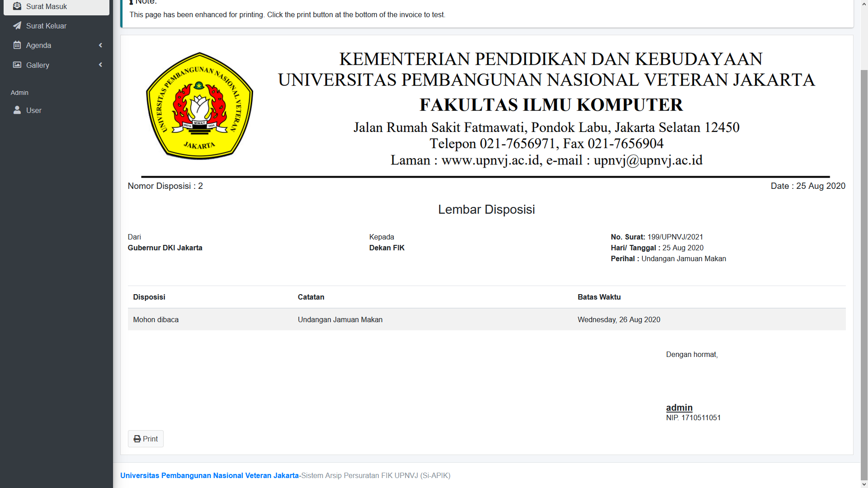Select the KEMENTERIAN PENDIDIKAN DAN KEBUDAYAAN line
The height and width of the screenshot is (488, 868).
coord(551,59)
